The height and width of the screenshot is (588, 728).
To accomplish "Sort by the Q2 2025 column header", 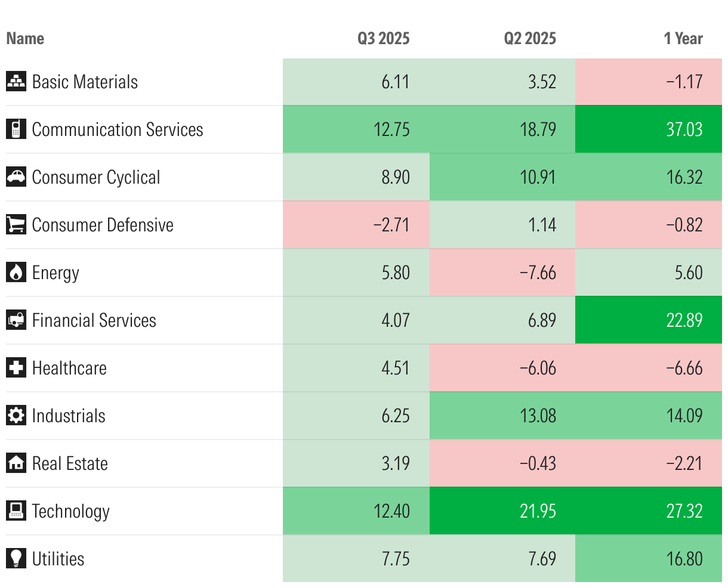I will [x=530, y=39].
